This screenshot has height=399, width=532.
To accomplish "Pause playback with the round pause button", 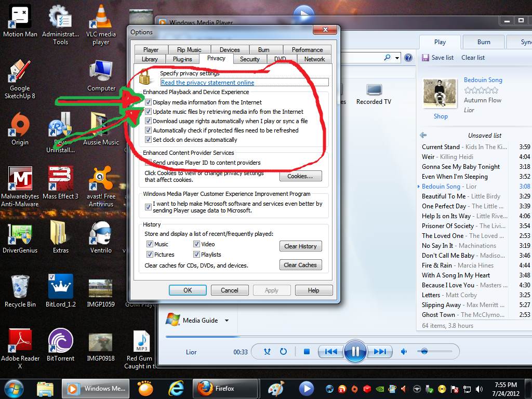I will click(x=355, y=352).
